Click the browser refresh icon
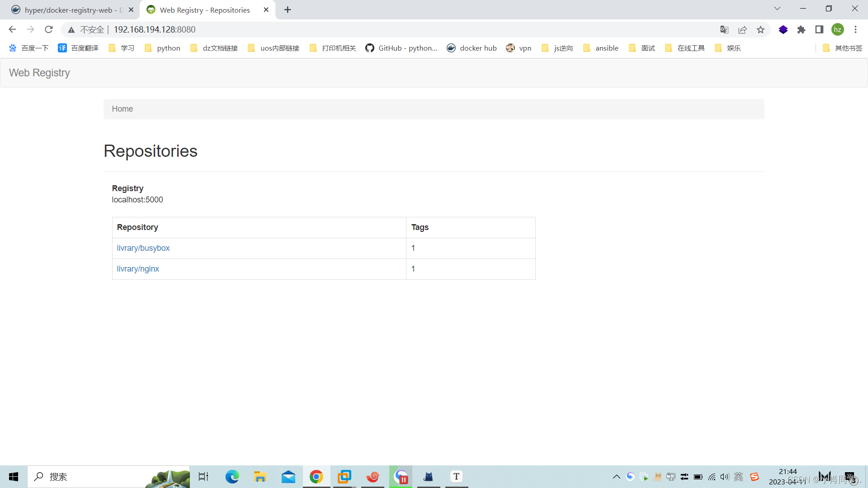868x488 pixels. click(49, 29)
